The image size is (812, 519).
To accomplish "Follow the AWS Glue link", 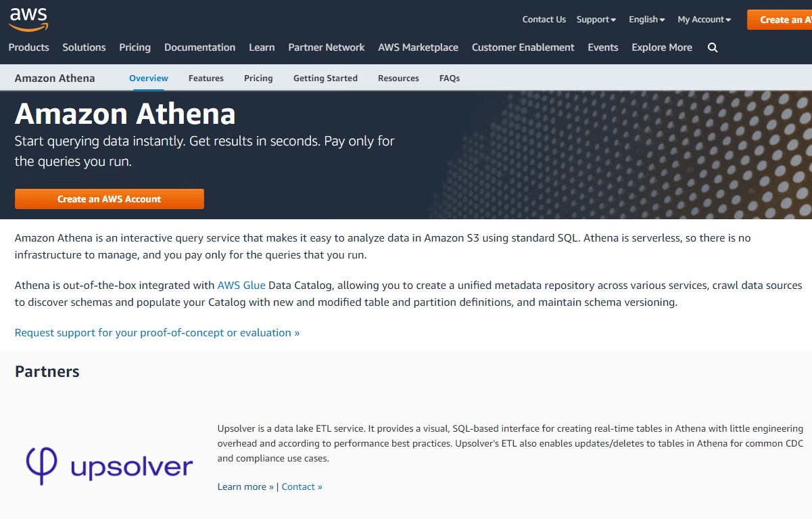I will [x=241, y=286].
